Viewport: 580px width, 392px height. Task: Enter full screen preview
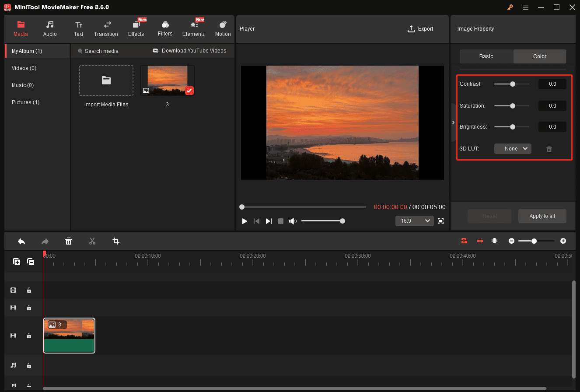tap(441, 221)
